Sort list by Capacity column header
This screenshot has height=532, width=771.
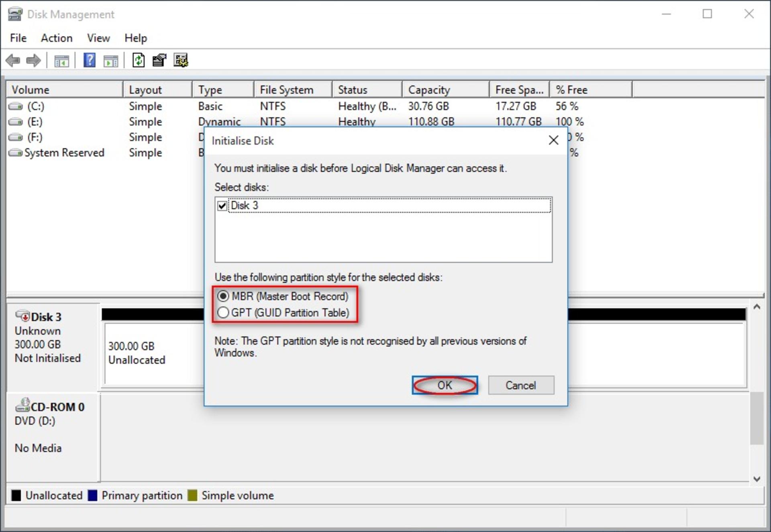pos(446,90)
